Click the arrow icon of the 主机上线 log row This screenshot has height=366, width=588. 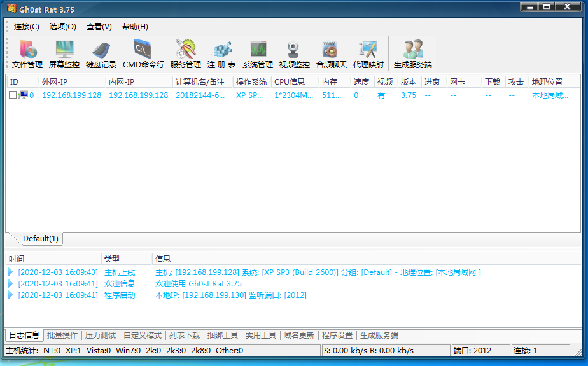[x=11, y=272]
